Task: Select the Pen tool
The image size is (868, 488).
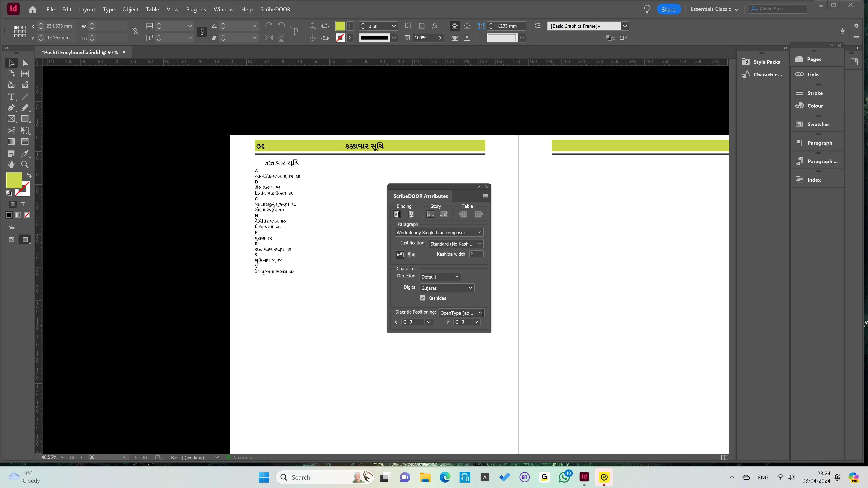Action: point(11,108)
